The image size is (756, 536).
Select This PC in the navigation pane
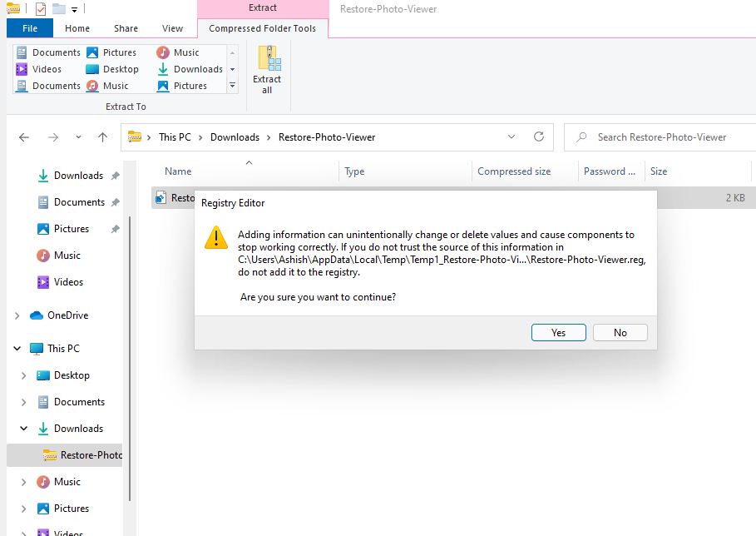[x=55, y=349]
